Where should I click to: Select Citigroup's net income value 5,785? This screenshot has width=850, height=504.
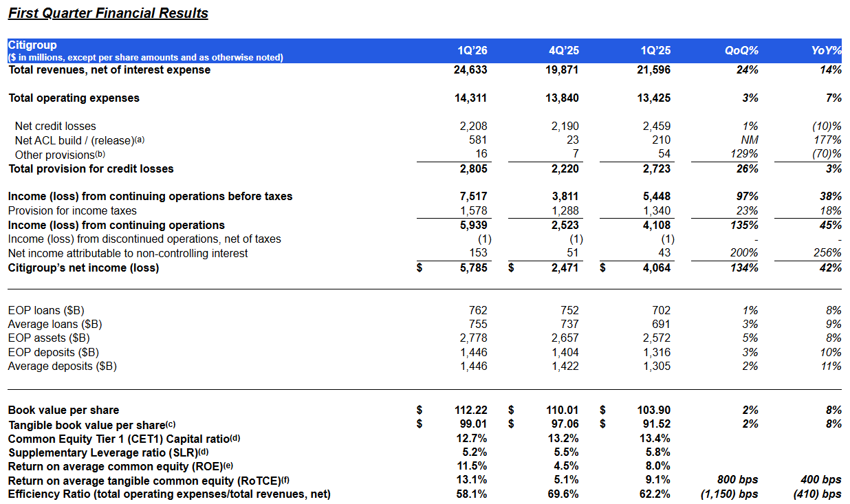pyautogui.click(x=473, y=267)
